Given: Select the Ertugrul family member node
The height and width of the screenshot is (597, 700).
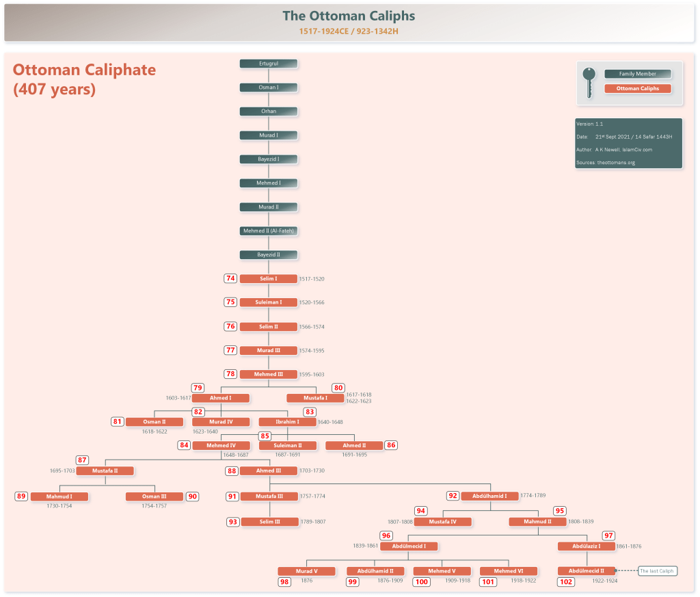Looking at the screenshot, I should click(x=268, y=64).
